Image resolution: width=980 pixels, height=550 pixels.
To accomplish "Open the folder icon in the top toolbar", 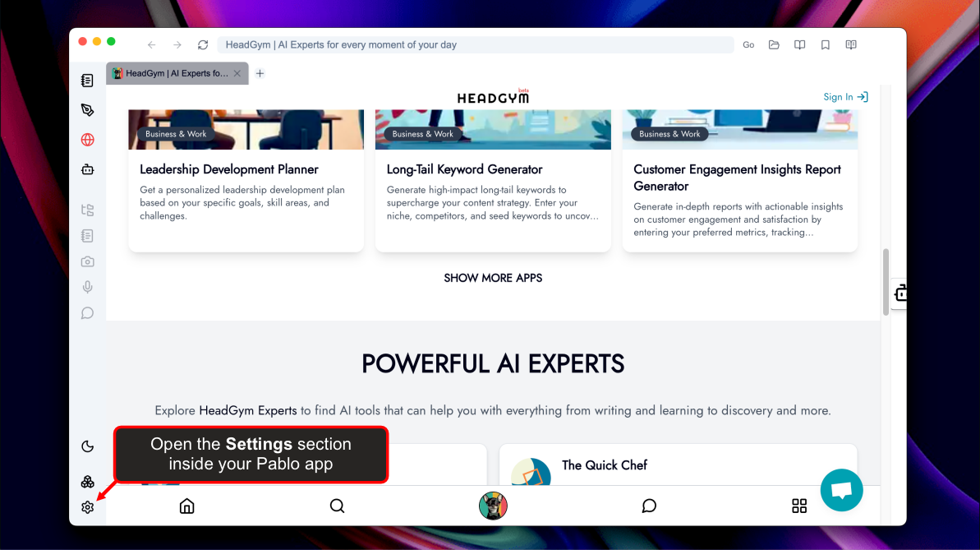I will tap(774, 45).
